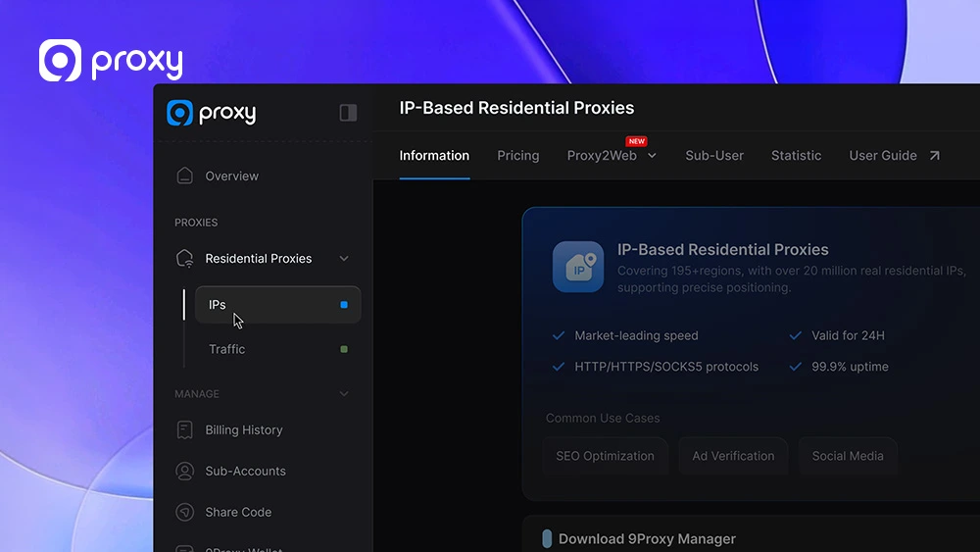Click the 9Proxy logo in the sidebar

pyautogui.click(x=212, y=113)
